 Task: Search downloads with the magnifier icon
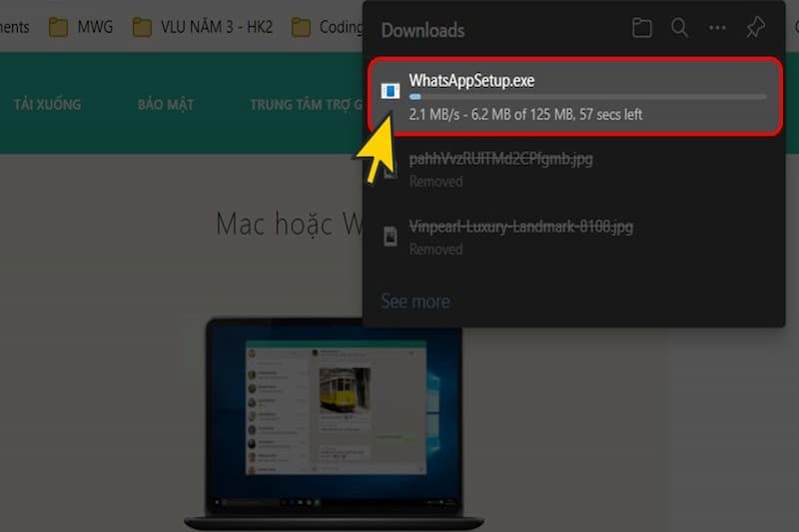(x=679, y=28)
